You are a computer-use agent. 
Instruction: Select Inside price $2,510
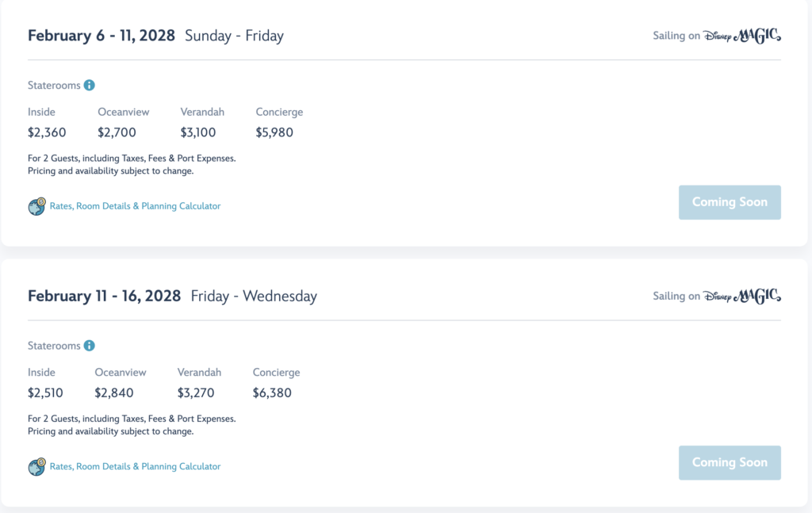[45, 393]
